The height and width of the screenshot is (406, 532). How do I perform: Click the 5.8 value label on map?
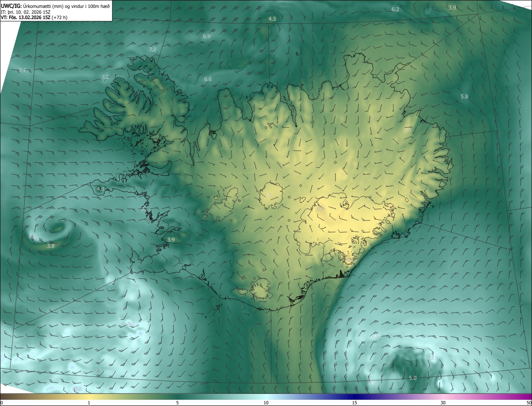pos(464,96)
